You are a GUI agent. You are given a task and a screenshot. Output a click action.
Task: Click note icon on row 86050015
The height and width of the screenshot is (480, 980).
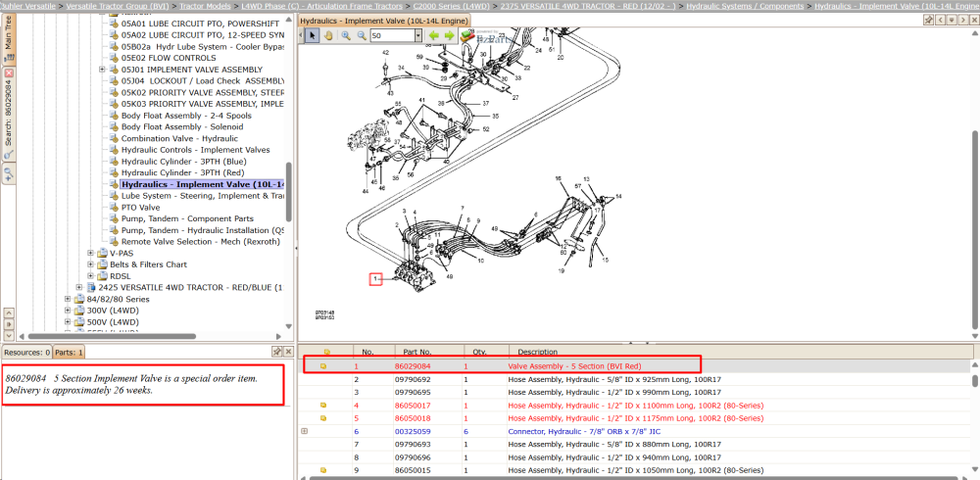pyautogui.click(x=323, y=470)
